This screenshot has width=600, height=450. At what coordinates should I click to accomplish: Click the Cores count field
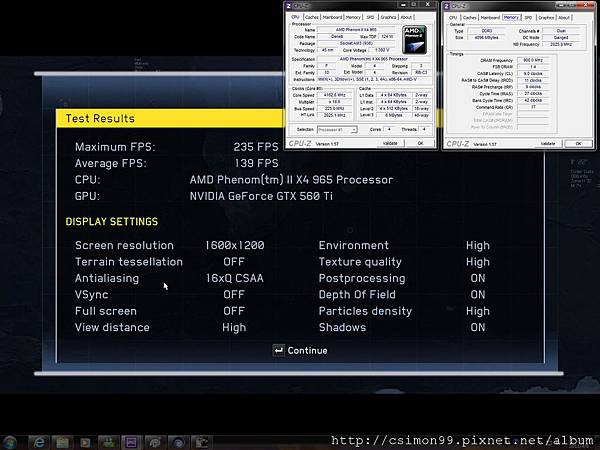389,130
